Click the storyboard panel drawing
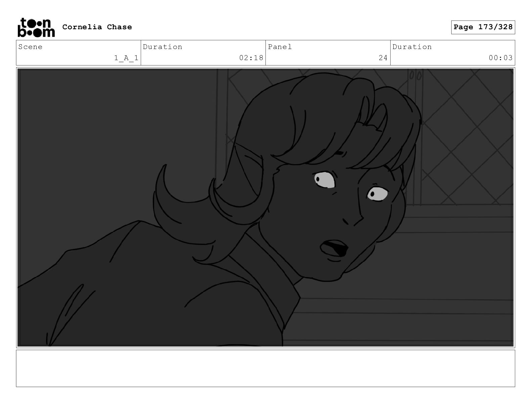532x411 pixels. pyautogui.click(x=265, y=208)
